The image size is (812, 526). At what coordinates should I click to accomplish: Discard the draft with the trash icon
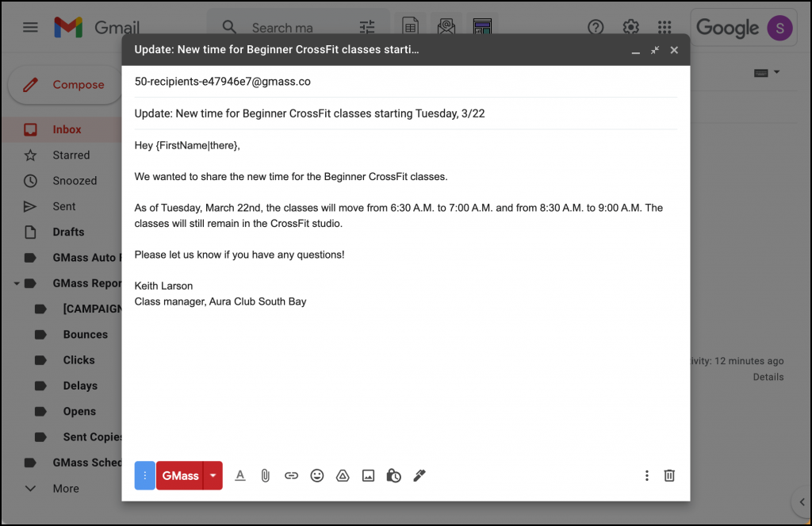tap(669, 475)
